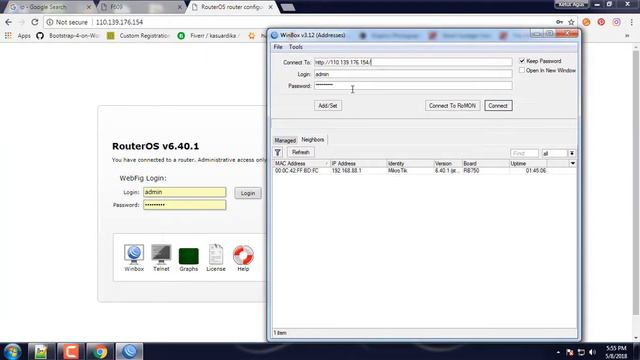Open the column selector dropdown in the neighbors table header
This screenshot has width=640, height=360.
(x=573, y=163)
